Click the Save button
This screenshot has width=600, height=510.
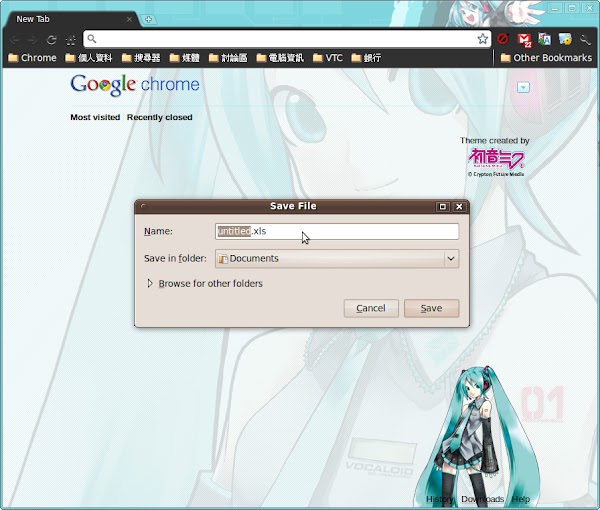(431, 308)
